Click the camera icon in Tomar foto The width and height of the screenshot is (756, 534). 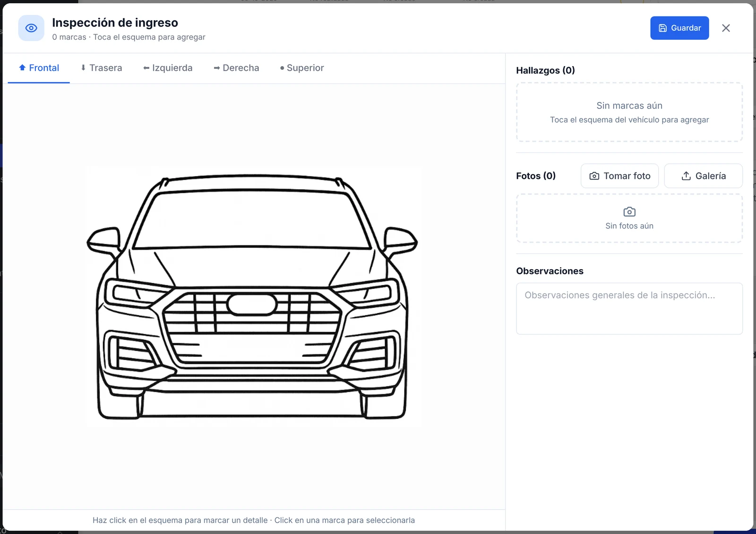pos(594,176)
